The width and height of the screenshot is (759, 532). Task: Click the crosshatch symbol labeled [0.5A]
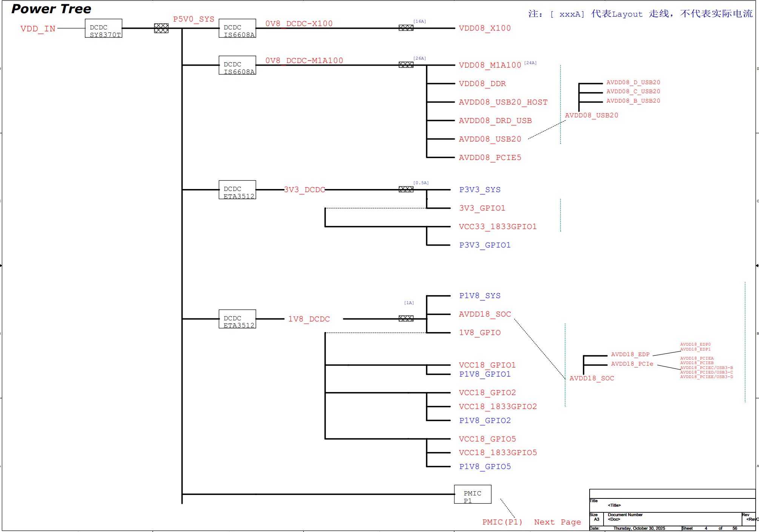[x=406, y=189]
